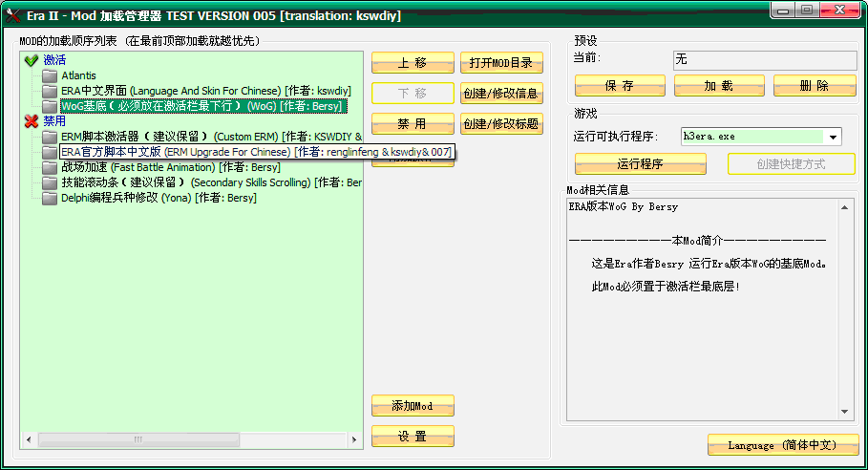Click the folder icon beside ERA官方脚本中文版
The image size is (868, 470).
click(50, 152)
